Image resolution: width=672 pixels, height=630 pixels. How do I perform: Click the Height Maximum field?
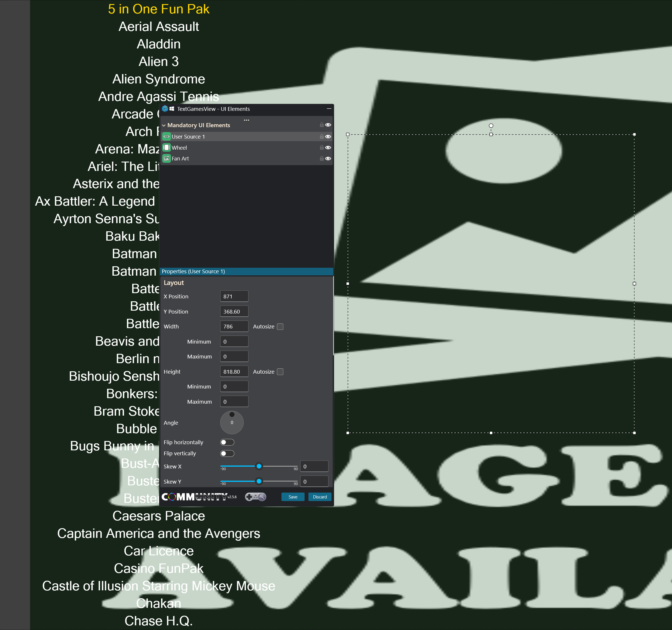tap(234, 402)
